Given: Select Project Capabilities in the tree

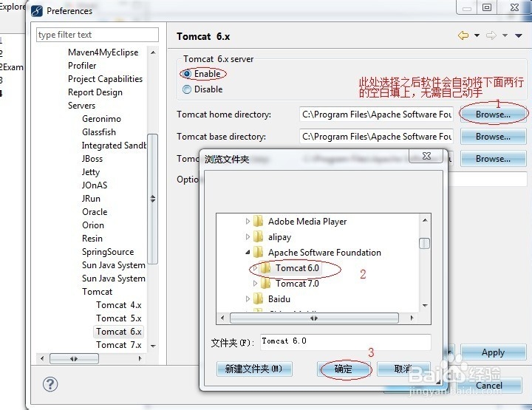Looking at the screenshot, I should [105, 79].
